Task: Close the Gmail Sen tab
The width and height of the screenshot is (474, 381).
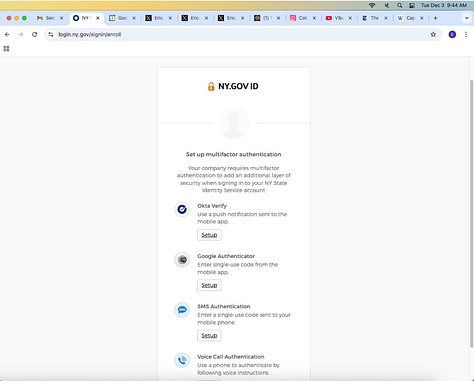Action: pos(61,18)
